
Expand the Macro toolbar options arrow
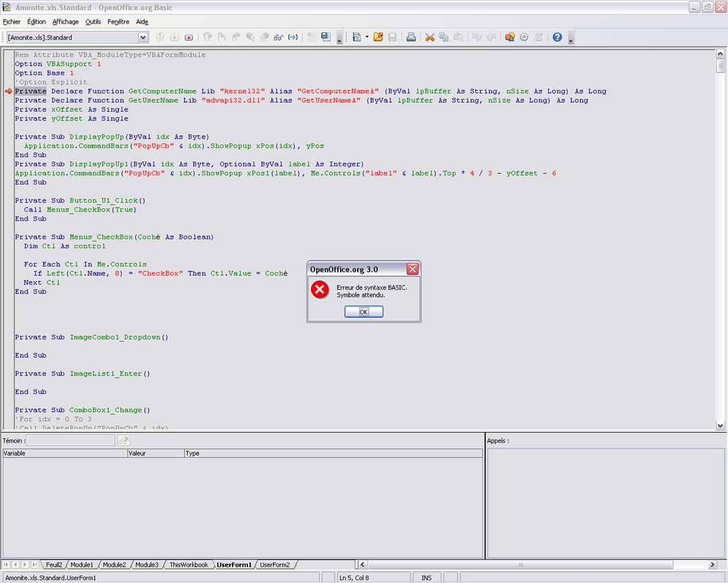[x=339, y=41]
